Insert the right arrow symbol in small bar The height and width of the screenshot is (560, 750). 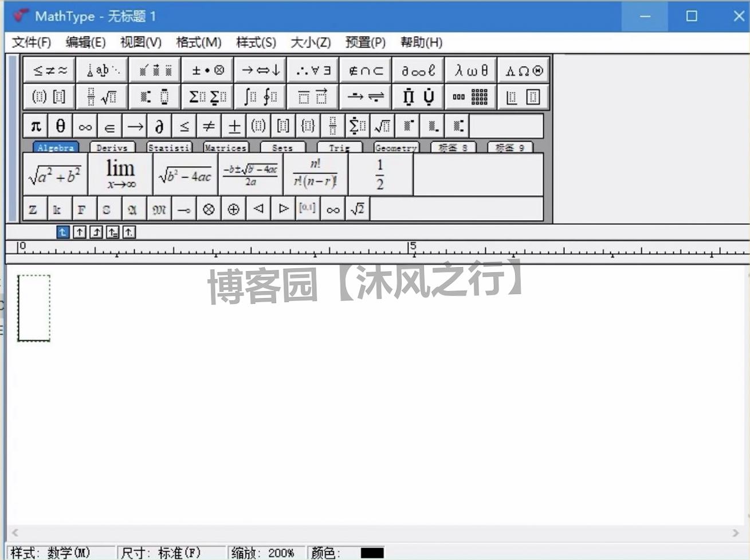[135, 126]
